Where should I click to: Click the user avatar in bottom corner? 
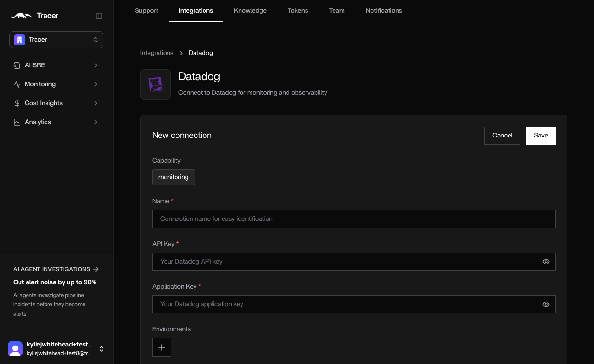15,348
